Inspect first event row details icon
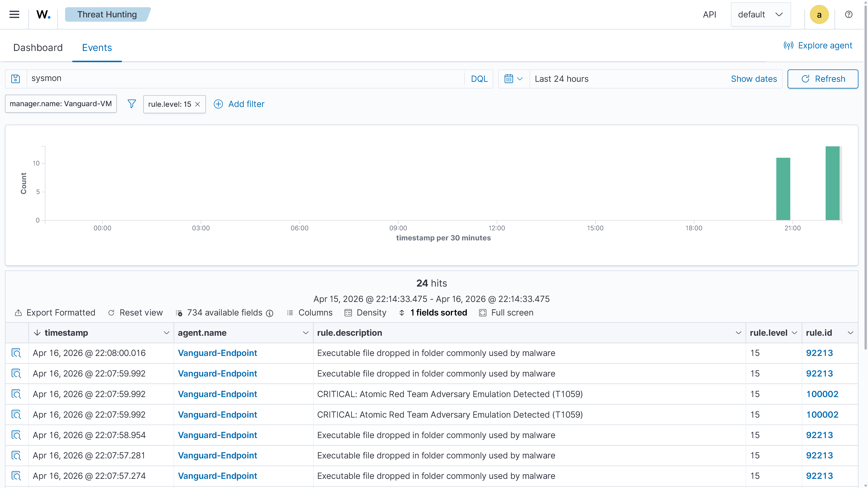 click(16, 353)
